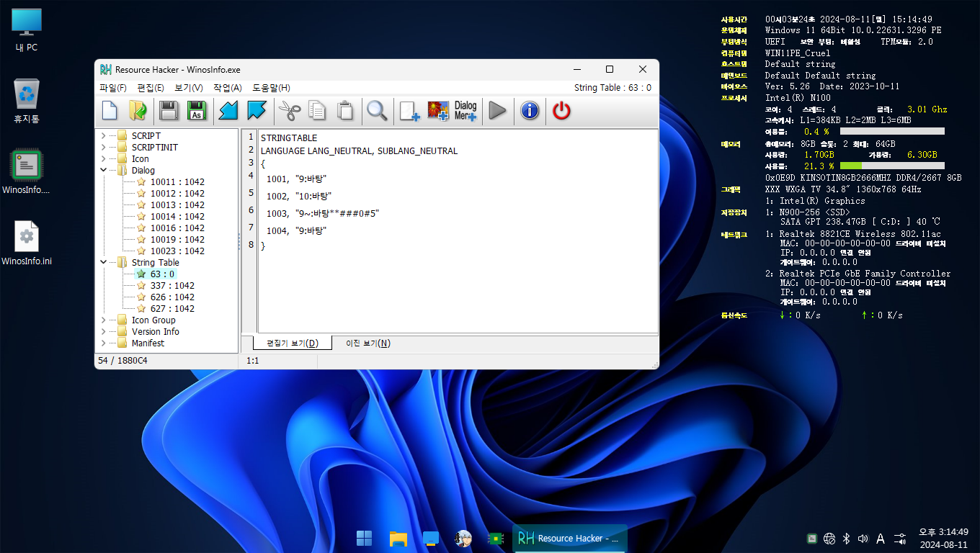Screen dimensions: 980x553
Task: Cut using the scissors icon
Action: point(290,110)
